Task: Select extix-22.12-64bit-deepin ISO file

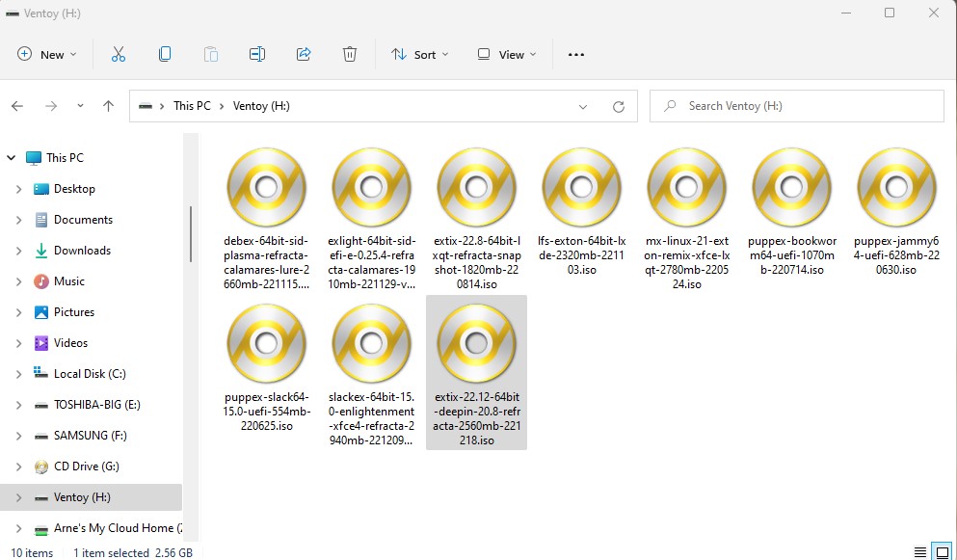Action: click(477, 372)
